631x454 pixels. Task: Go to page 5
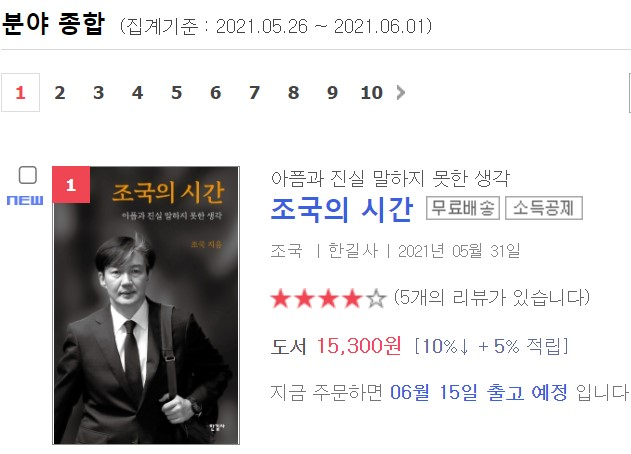coord(176,93)
